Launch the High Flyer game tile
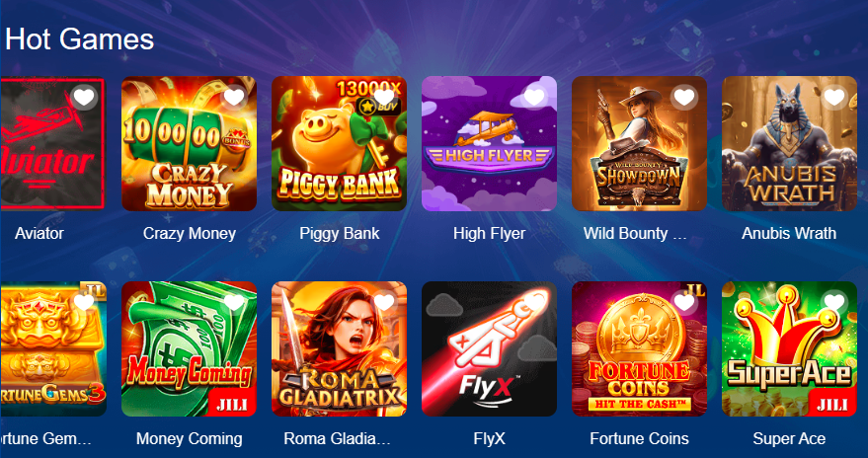This screenshot has height=458, width=868. point(490,144)
